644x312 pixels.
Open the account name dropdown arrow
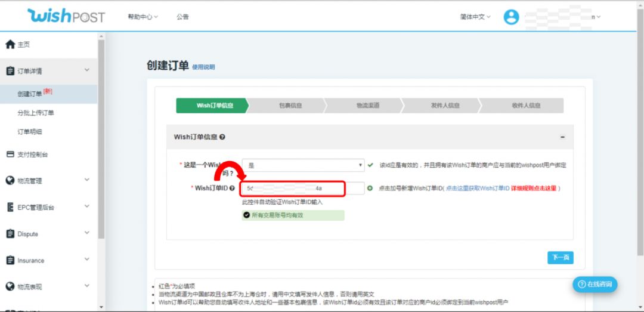coord(599,17)
